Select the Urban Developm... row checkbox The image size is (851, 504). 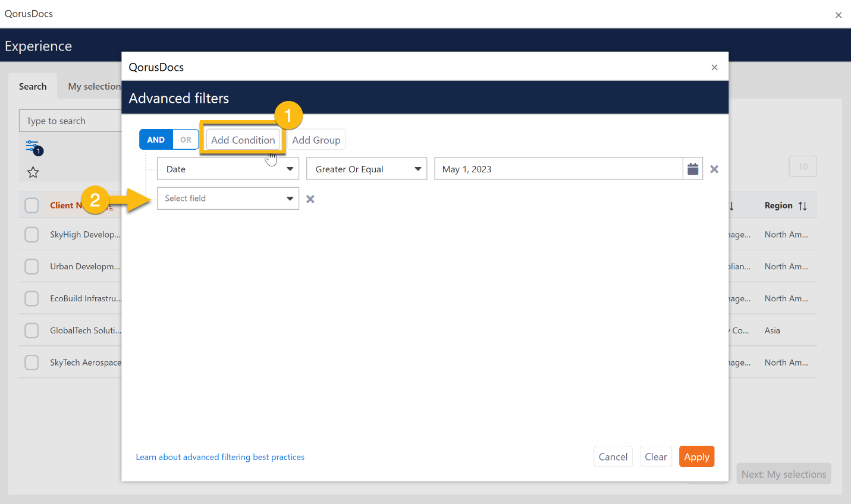pos(32,266)
